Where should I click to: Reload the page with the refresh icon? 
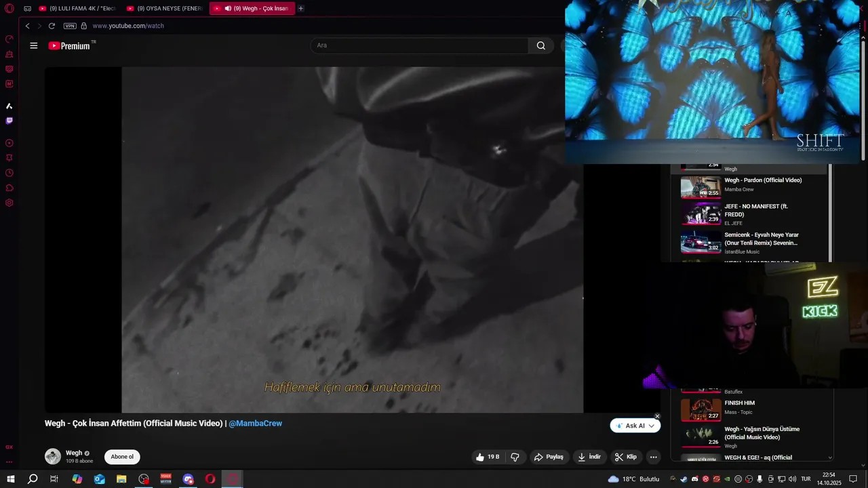tap(52, 26)
